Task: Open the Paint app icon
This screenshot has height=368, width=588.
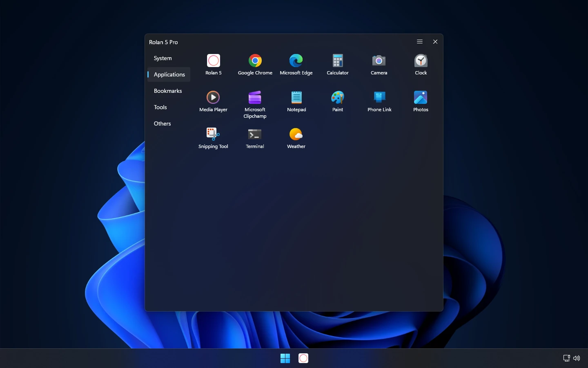Action: click(x=338, y=97)
